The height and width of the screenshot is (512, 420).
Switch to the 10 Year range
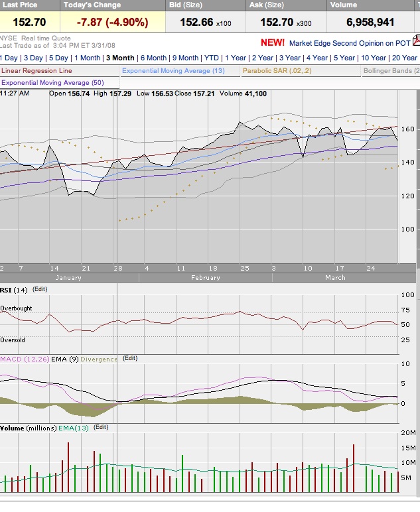pos(374,58)
